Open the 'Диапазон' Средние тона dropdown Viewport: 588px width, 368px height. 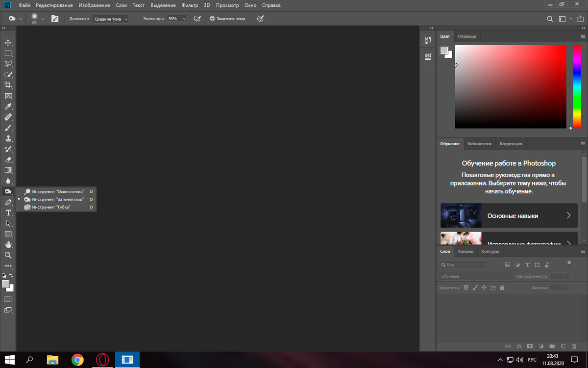tap(110, 19)
